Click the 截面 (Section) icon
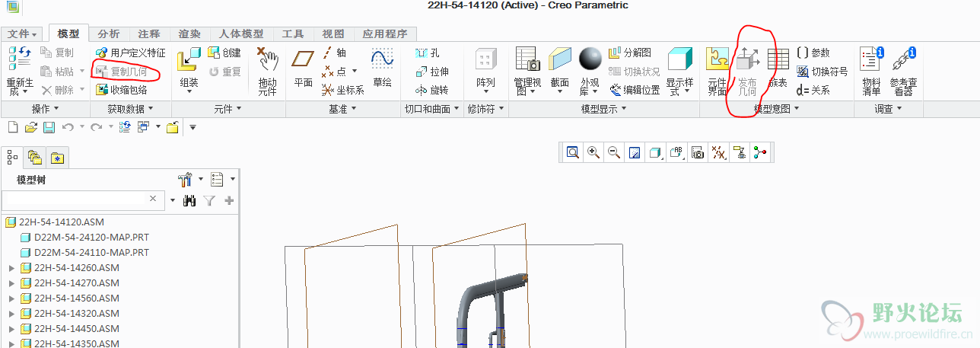980x348 pixels. pyautogui.click(x=560, y=59)
